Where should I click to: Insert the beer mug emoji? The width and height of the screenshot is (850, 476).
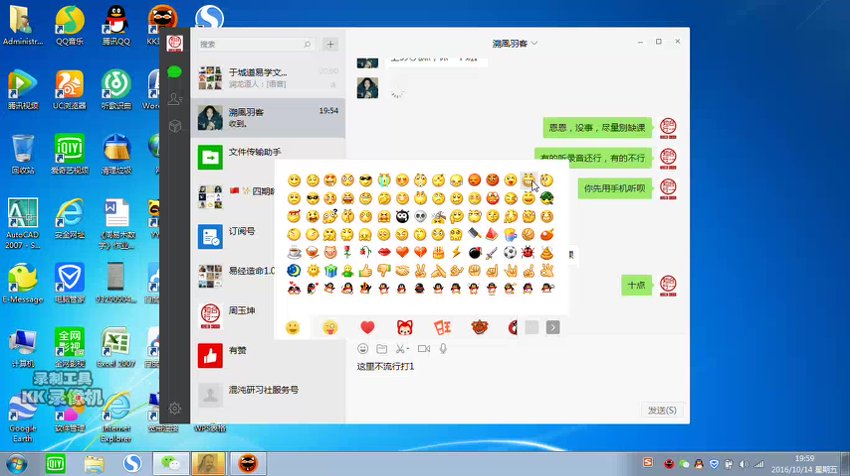tap(511, 235)
